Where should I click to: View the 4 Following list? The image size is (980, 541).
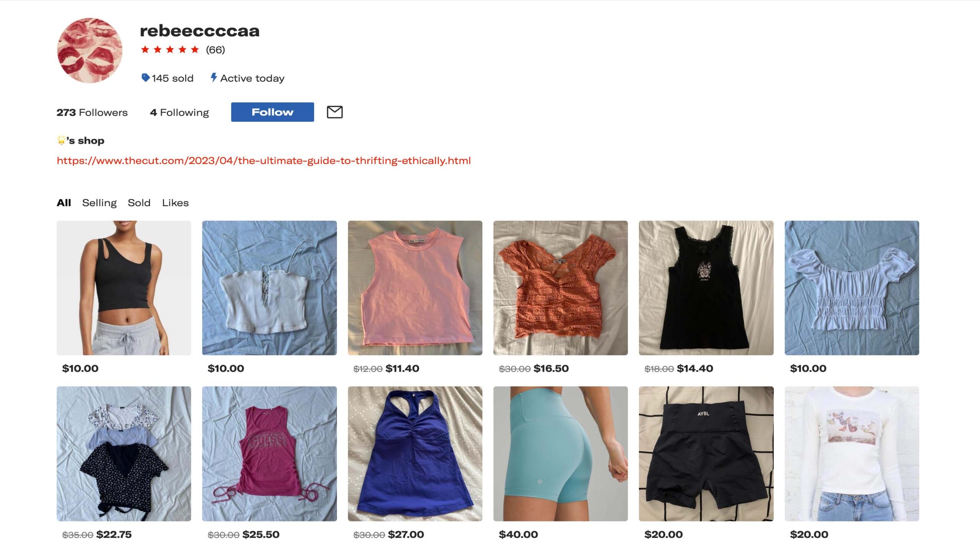click(180, 112)
